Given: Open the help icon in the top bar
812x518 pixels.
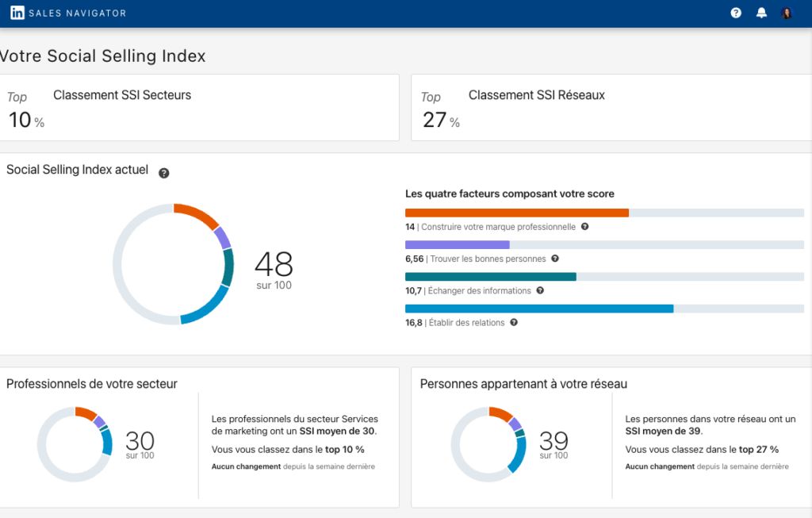Looking at the screenshot, I should (735, 12).
